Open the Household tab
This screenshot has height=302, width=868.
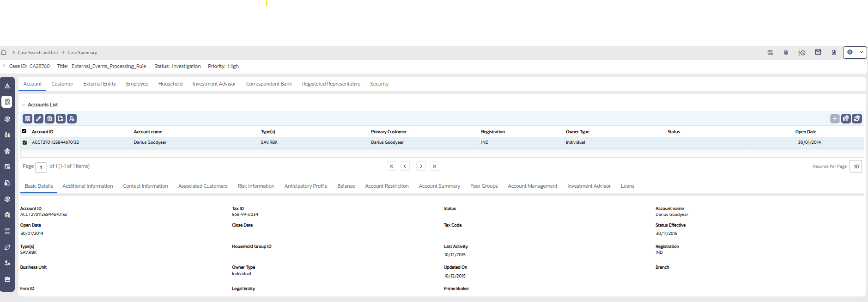click(170, 84)
